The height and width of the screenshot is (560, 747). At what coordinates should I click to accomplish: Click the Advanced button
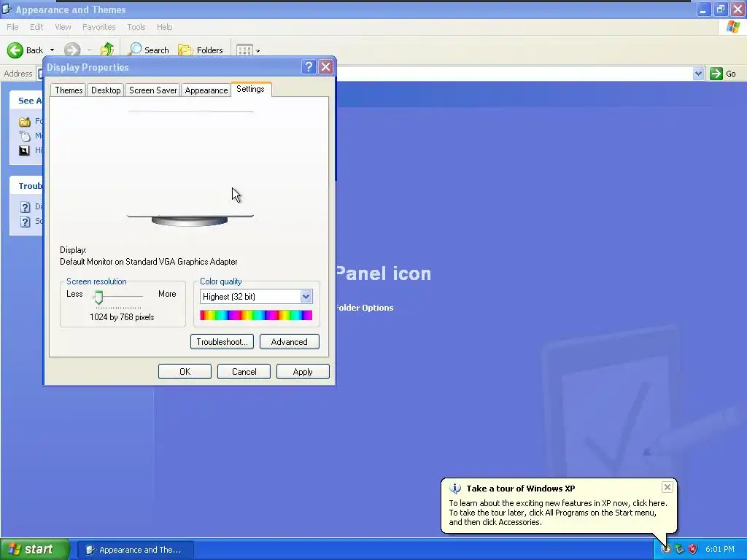(289, 342)
